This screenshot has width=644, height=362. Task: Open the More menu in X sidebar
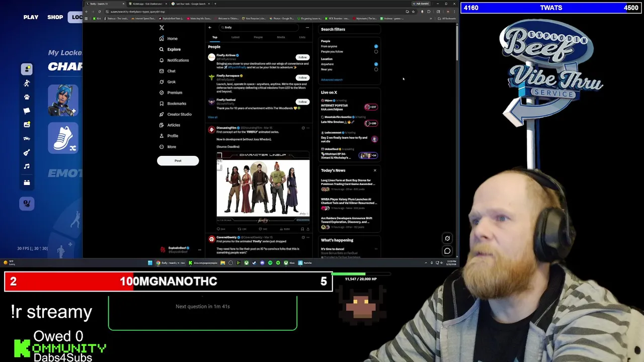168,147
